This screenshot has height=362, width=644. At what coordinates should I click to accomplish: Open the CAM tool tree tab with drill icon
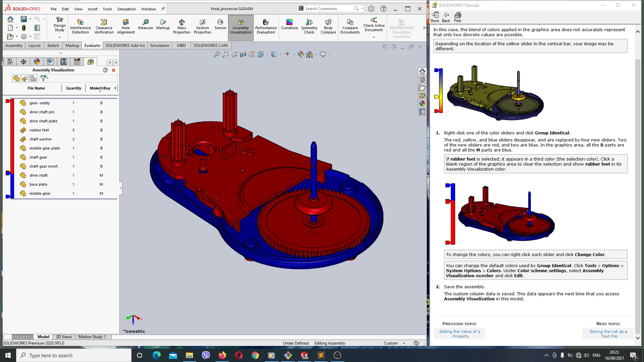click(x=77, y=62)
